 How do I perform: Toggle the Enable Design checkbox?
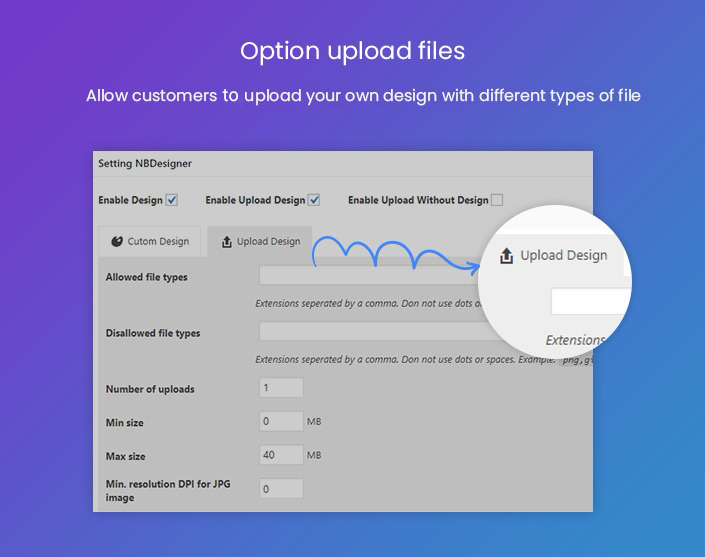click(x=172, y=200)
